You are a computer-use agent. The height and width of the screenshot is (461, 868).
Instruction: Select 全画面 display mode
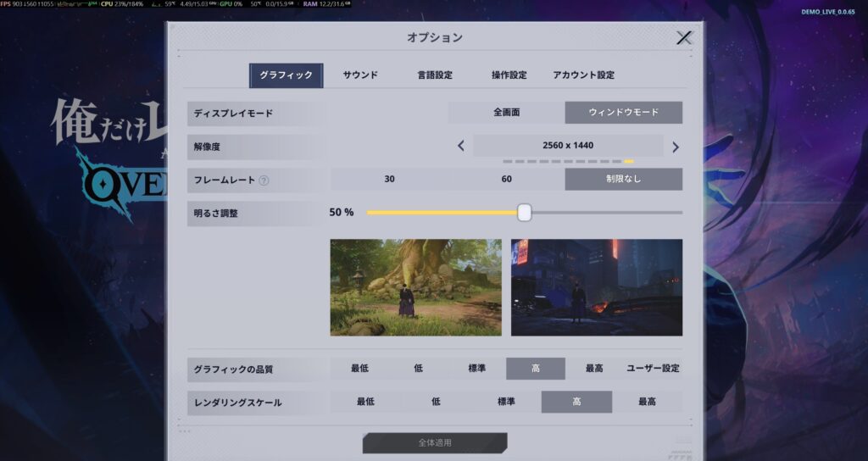(x=506, y=113)
